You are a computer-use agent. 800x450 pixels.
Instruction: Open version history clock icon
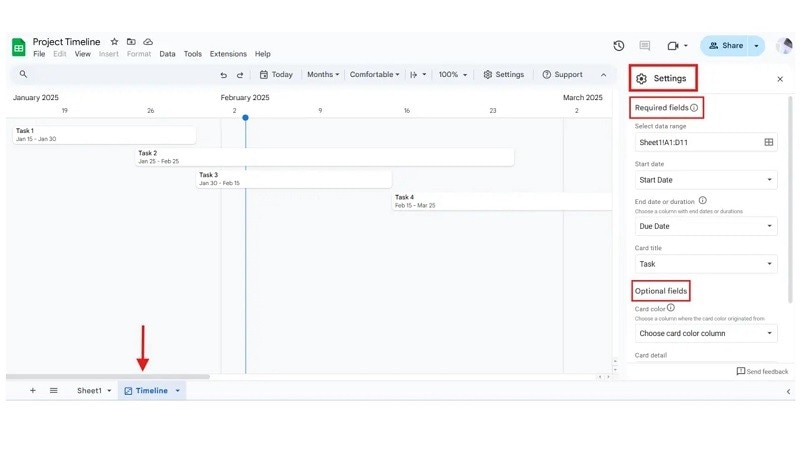[x=619, y=46]
